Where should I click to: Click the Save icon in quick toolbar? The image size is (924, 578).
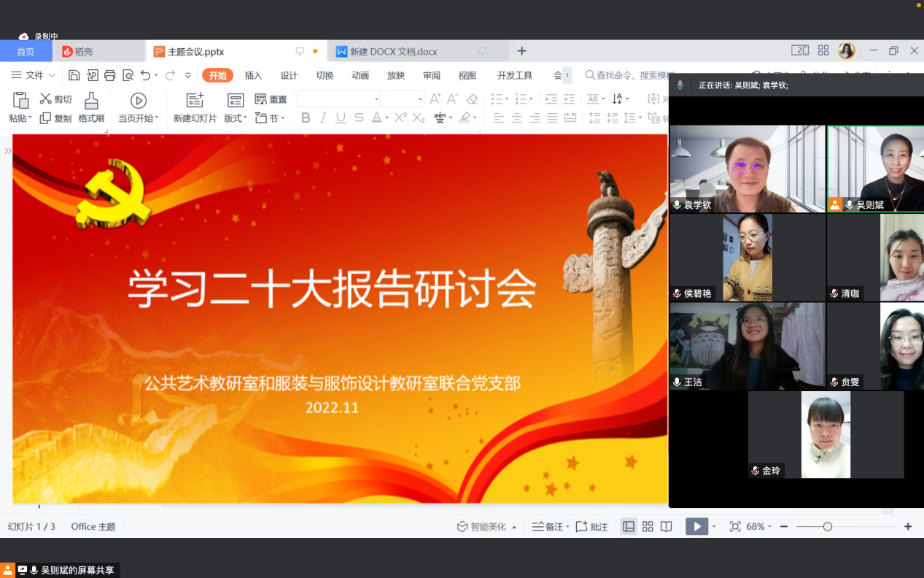pos(74,75)
